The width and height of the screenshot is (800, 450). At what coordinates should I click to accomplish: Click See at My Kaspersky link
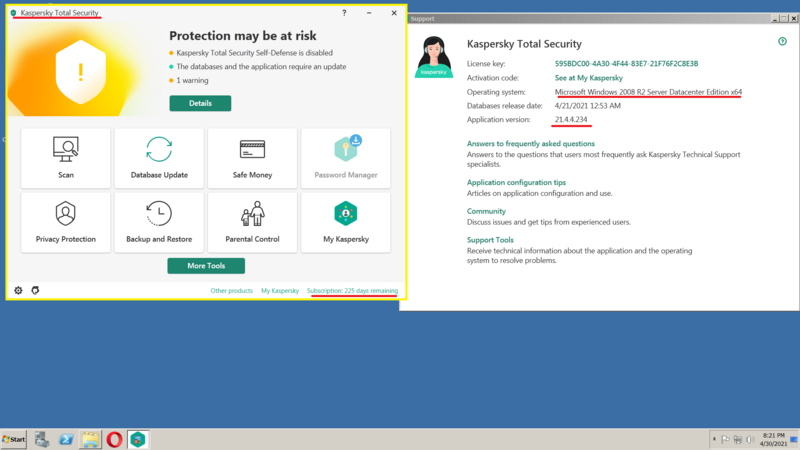(x=589, y=78)
